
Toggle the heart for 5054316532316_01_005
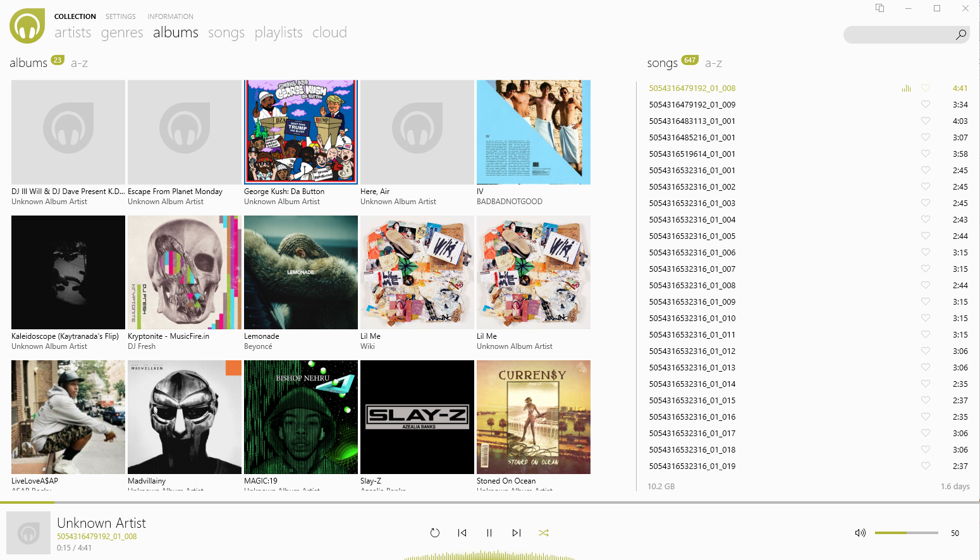[x=926, y=236]
